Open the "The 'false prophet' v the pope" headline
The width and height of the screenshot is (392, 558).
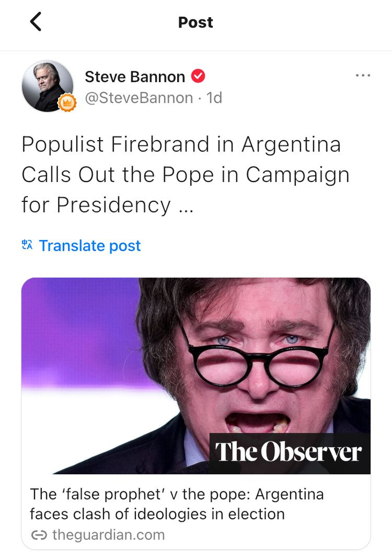pyautogui.click(x=177, y=494)
